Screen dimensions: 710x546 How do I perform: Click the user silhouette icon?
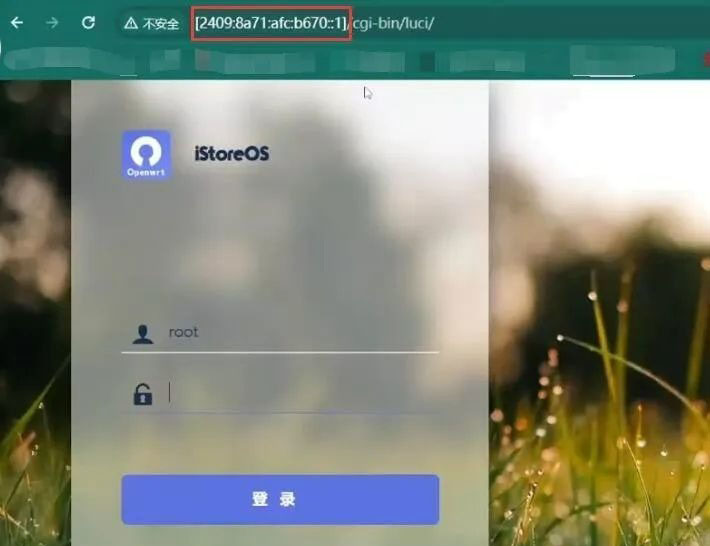pos(143,334)
